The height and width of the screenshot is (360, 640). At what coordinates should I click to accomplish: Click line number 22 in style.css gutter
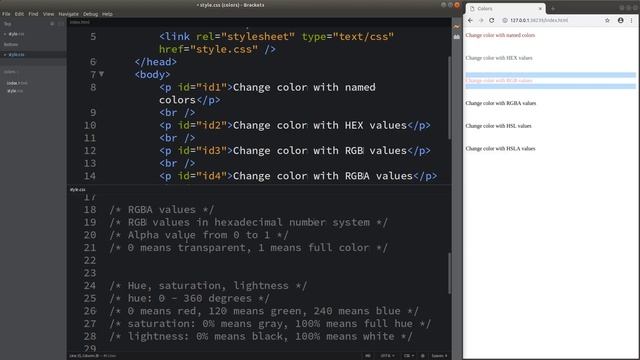90,260
